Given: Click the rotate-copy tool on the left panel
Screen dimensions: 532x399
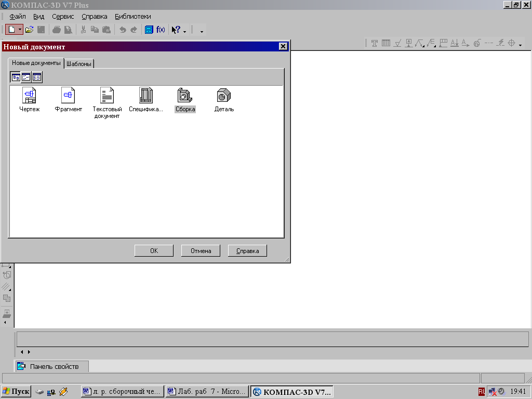Looking at the screenshot, I should pyautogui.click(x=7, y=275).
